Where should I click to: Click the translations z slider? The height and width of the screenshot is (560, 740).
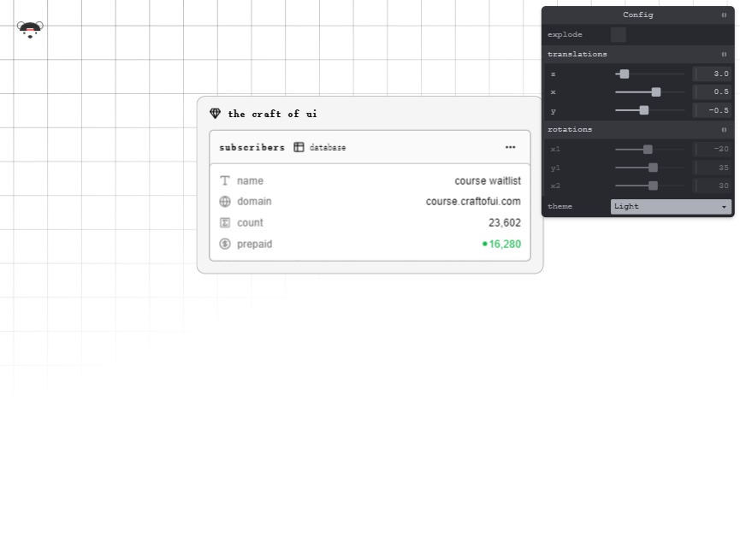point(650,74)
